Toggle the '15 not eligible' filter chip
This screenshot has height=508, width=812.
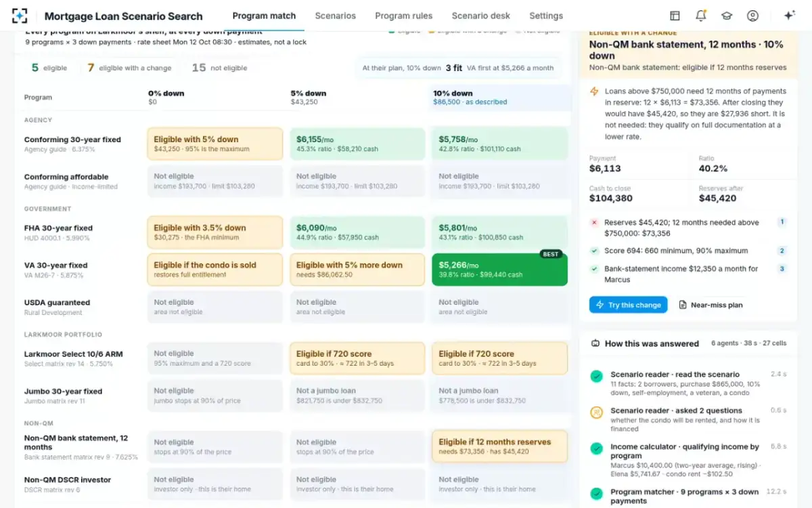tap(219, 68)
